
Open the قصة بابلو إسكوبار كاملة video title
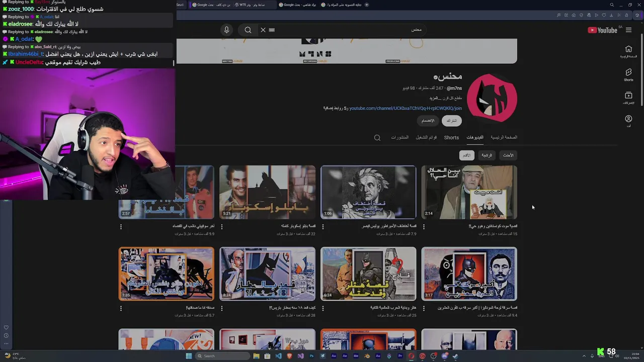coord(298,226)
